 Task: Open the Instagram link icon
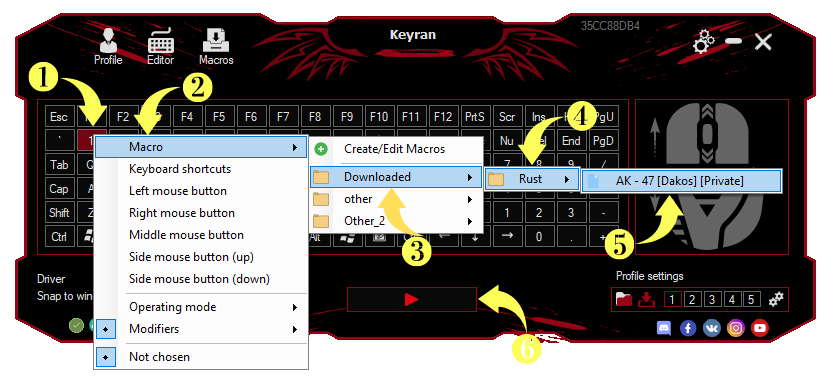[x=735, y=328]
